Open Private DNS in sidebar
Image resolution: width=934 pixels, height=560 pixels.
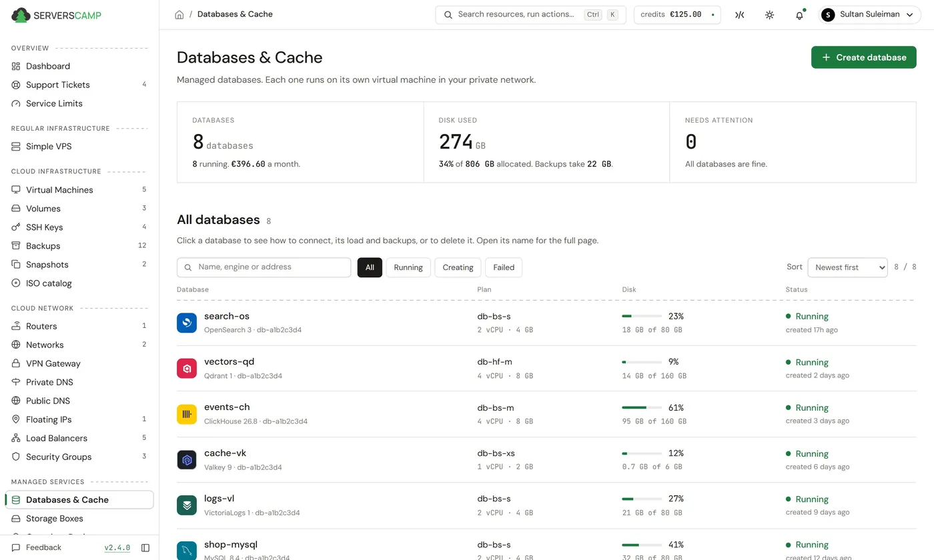tap(79, 382)
